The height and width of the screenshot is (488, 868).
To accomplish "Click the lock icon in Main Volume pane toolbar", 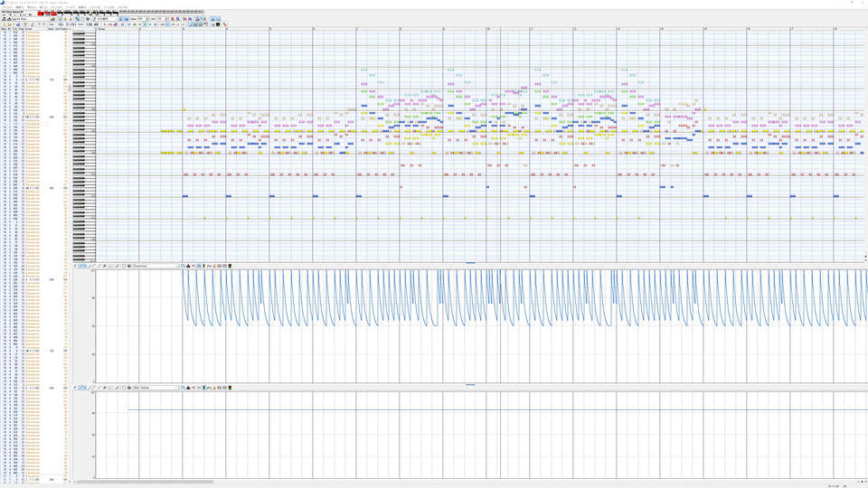I will (x=214, y=388).
